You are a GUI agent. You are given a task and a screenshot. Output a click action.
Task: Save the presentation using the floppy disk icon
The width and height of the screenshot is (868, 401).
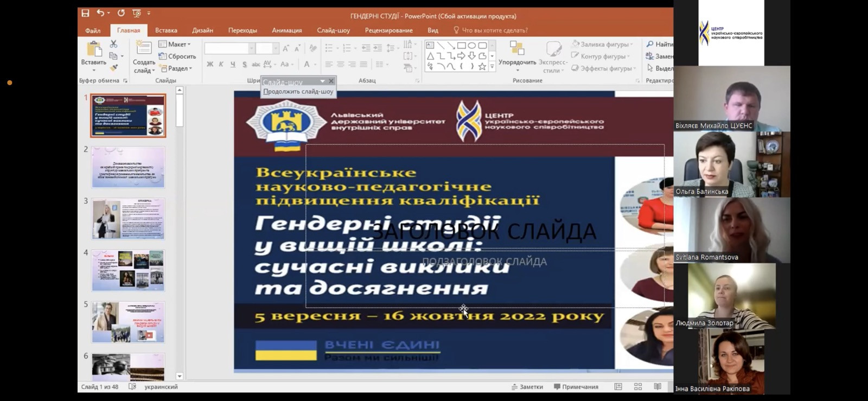[85, 13]
